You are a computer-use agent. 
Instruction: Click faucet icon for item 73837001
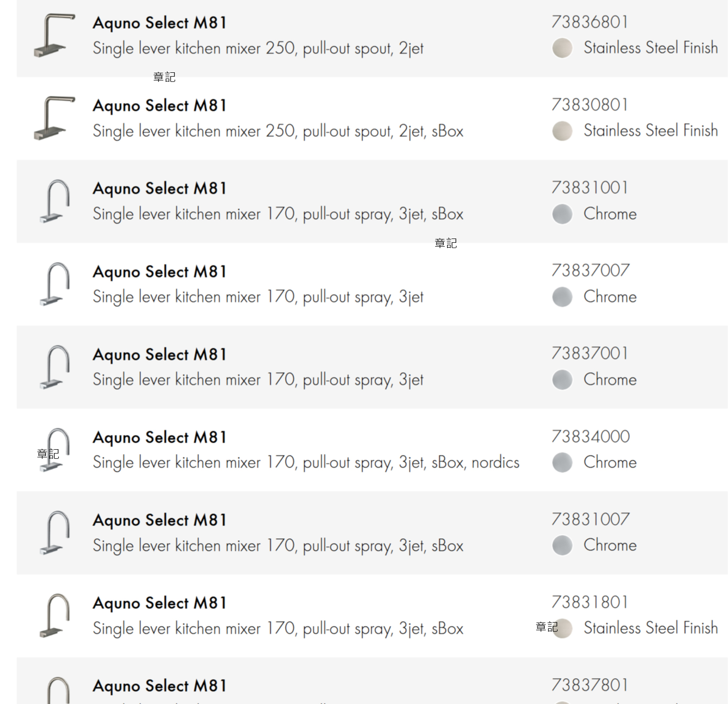tap(55, 367)
